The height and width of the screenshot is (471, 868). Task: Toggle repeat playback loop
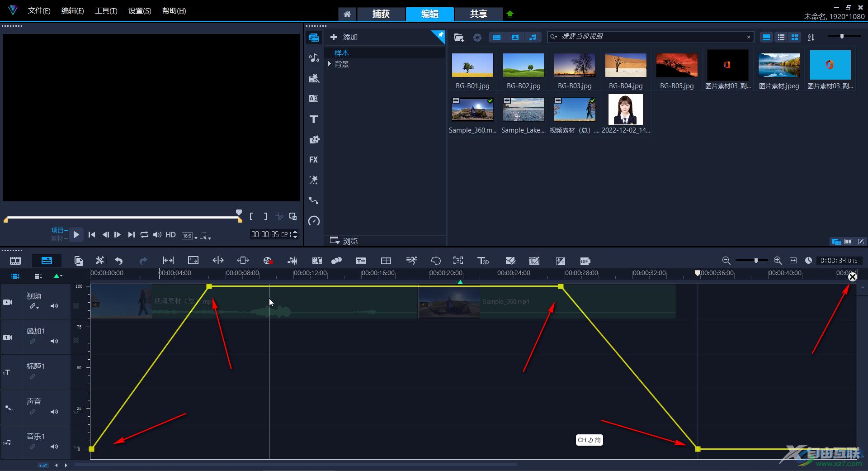coord(144,234)
